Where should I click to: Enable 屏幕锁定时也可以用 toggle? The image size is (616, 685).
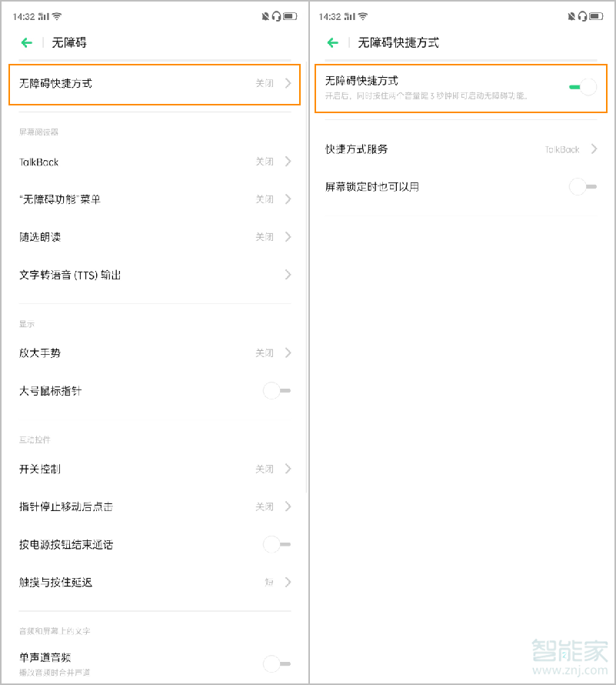(x=583, y=186)
